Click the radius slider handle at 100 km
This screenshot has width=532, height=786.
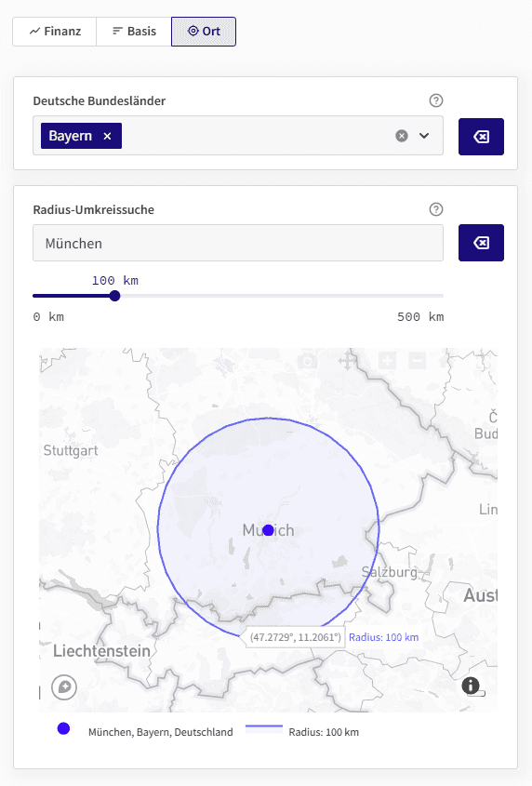point(114,296)
